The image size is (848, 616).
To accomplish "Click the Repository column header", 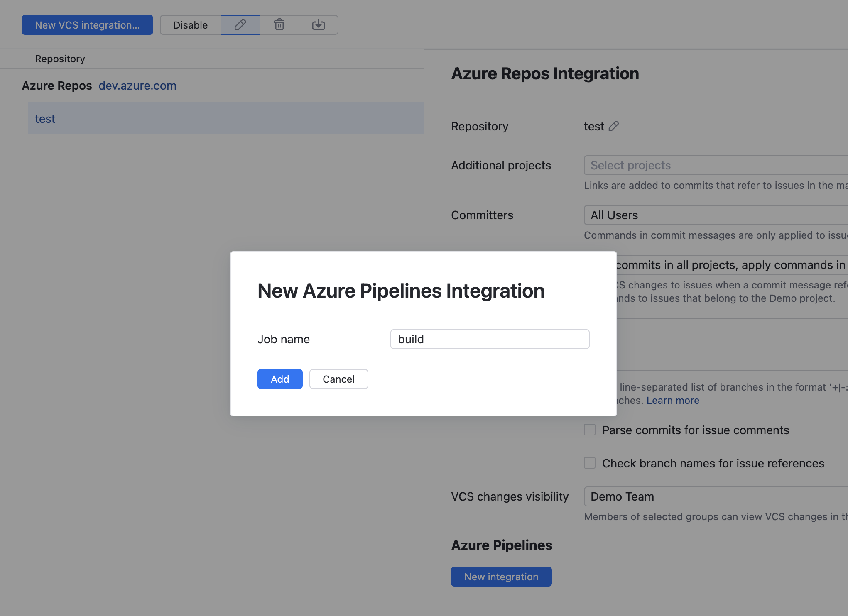I will 60,59.
